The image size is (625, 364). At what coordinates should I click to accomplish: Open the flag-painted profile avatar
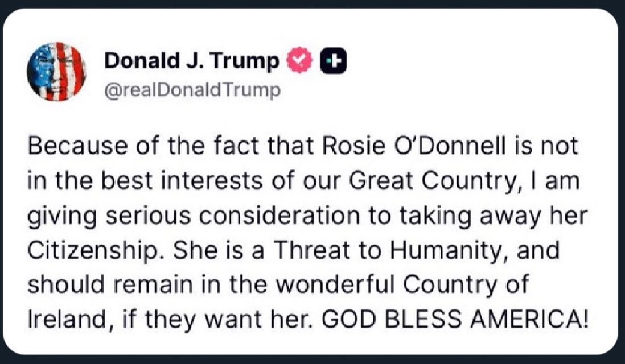click(56, 72)
